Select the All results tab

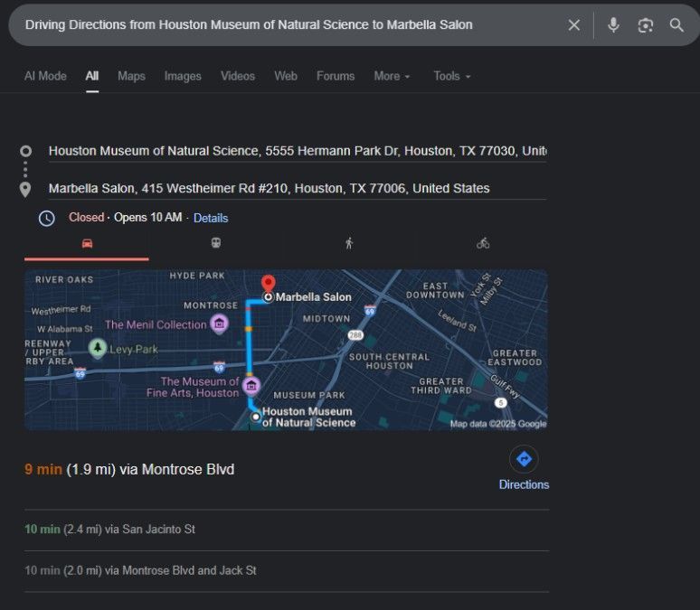point(92,76)
